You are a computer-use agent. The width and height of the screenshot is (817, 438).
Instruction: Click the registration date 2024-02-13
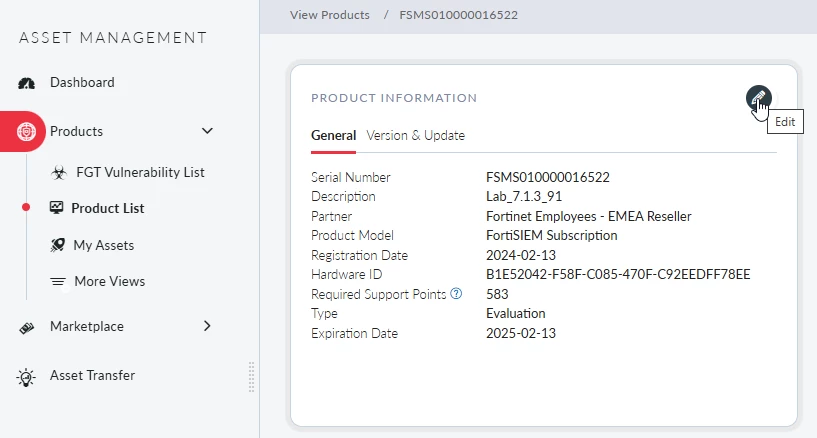521,256
